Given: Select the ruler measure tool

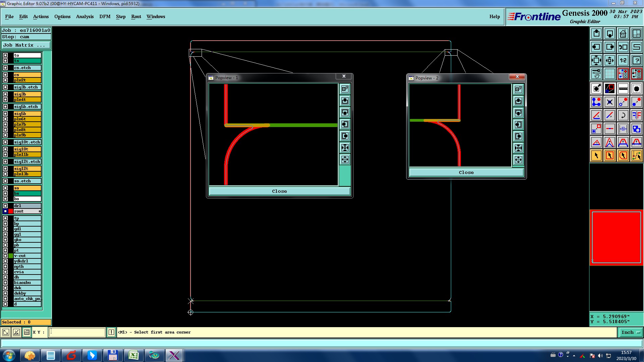Looking at the screenshot, I should tap(623, 88).
